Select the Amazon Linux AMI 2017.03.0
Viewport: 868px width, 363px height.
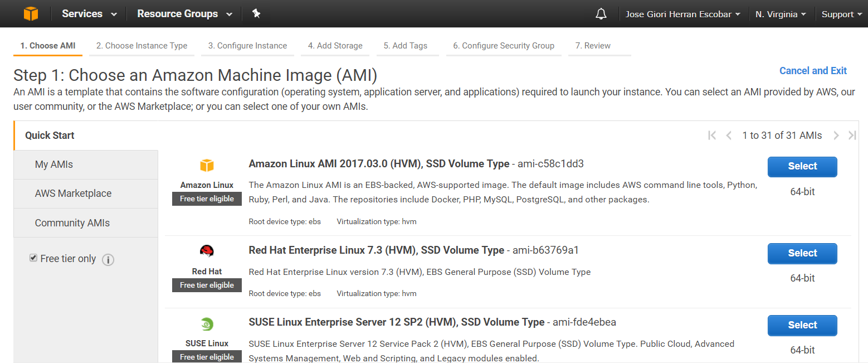coord(802,166)
